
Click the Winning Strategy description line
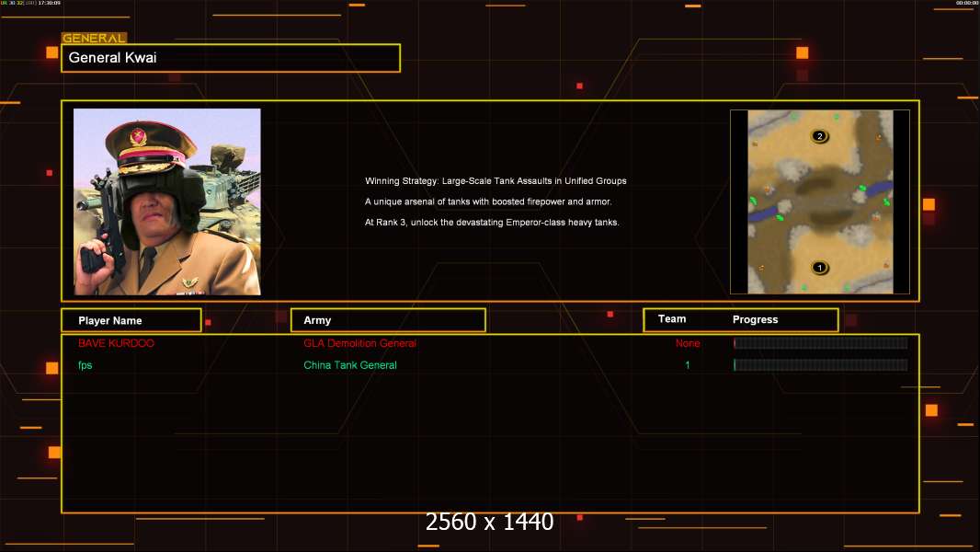496,180
